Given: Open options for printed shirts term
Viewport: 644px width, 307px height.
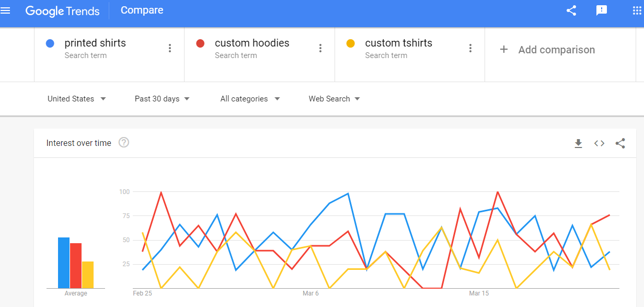Looking at the screenshot, I should pos(170,49).
